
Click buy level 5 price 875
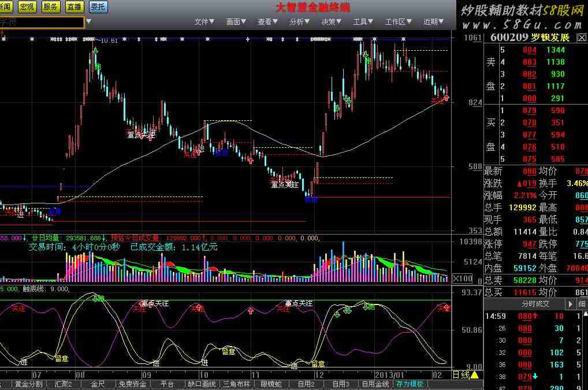point(530,159)
